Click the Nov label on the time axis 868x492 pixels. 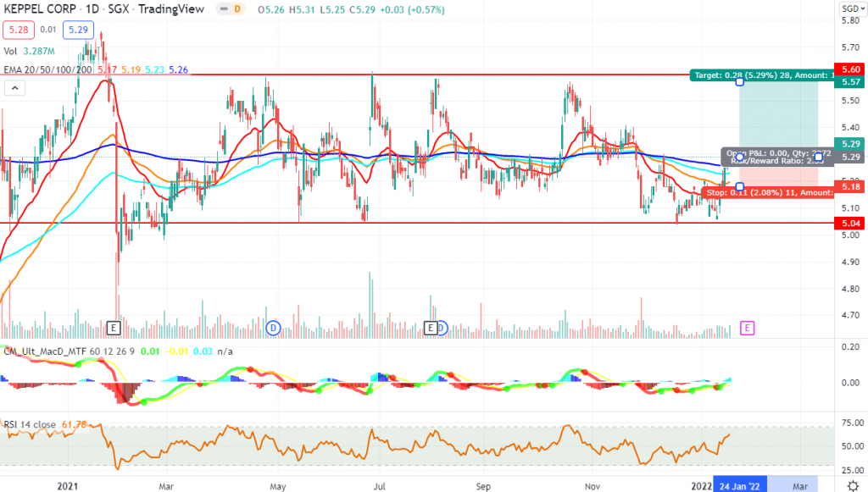coord(593,486)
